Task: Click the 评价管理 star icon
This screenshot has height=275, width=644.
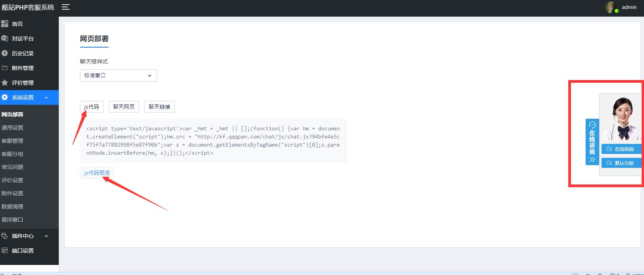Action: [x=5, y=83]
